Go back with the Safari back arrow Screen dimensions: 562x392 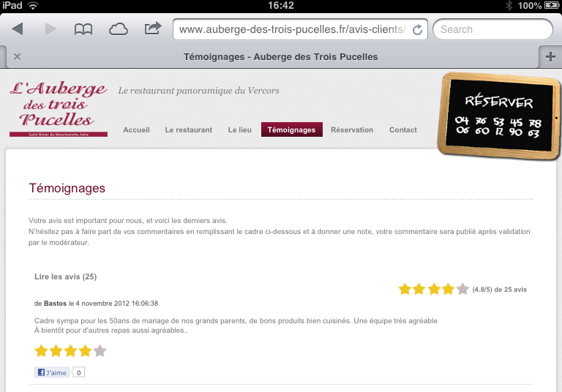coord(18,29)
